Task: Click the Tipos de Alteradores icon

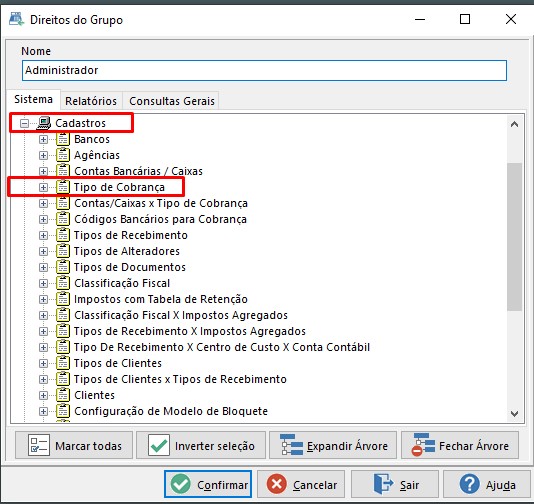Action: click(x=63, y=251)
